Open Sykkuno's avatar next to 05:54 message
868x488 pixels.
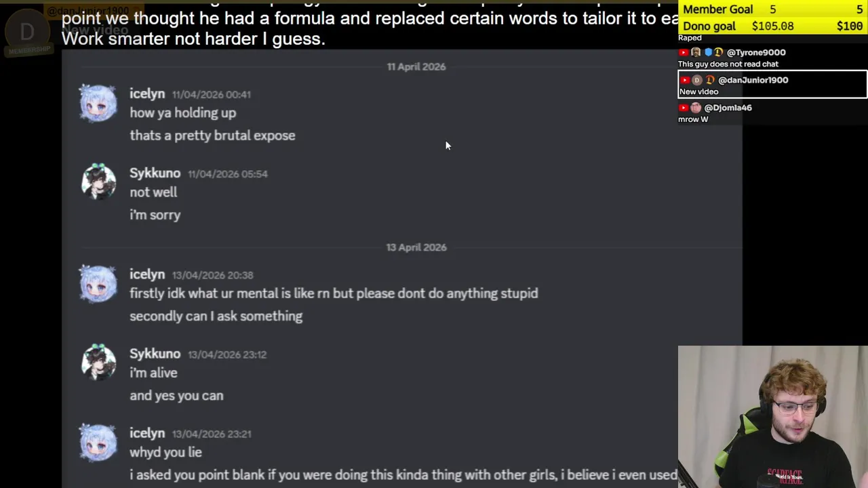coord(98,182)
